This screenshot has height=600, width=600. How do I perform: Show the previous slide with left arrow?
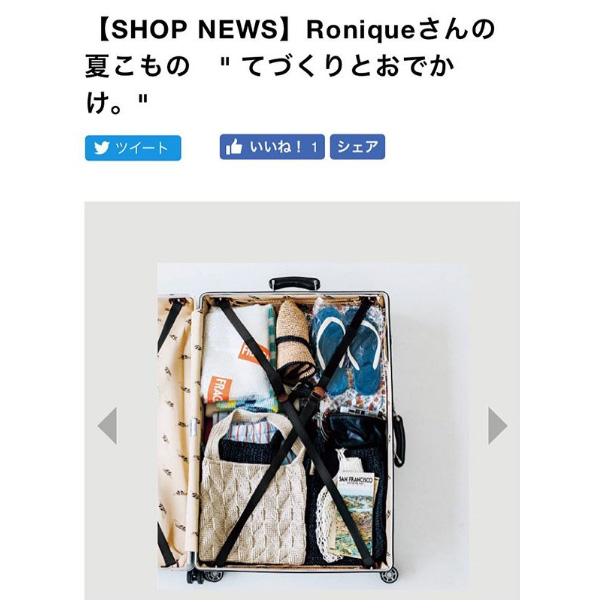pyautogui.click(x=108, y=426)
